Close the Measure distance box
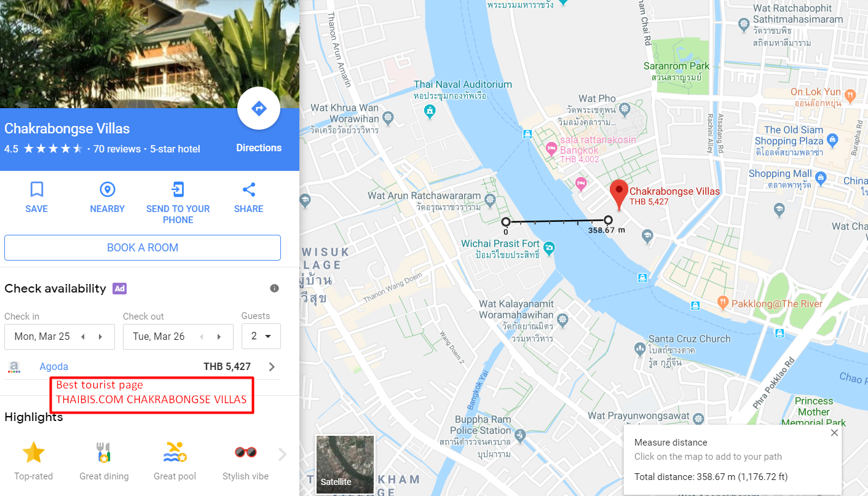 tap(834, 433)
